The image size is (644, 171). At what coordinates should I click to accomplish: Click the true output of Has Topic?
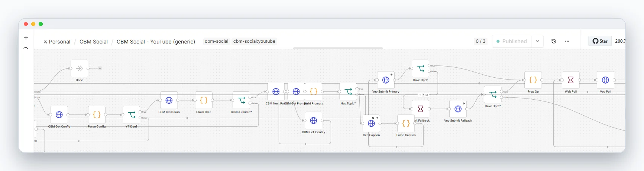(357, 88)
